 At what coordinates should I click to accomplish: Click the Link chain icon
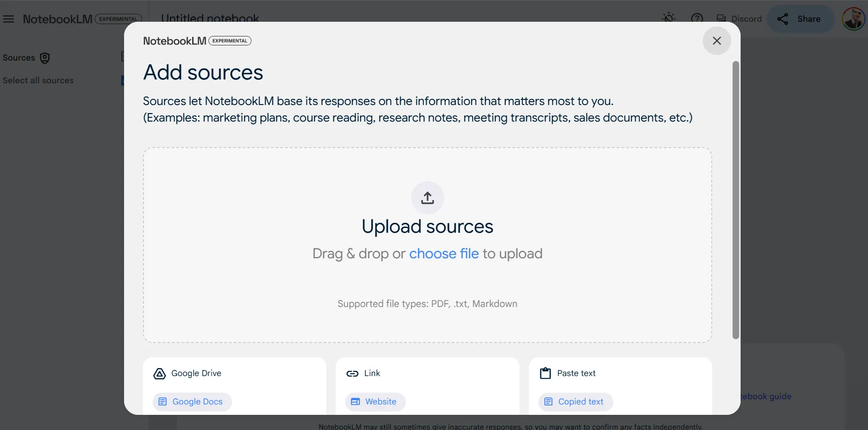coord(352,374)
